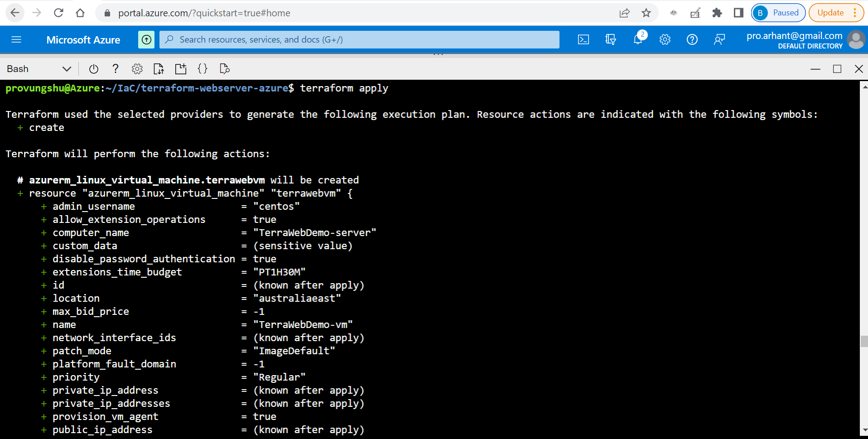Expand the Bash shell selector dropdown
The width and height of the screenshot is (868, 439).
(x=66, y=69)
